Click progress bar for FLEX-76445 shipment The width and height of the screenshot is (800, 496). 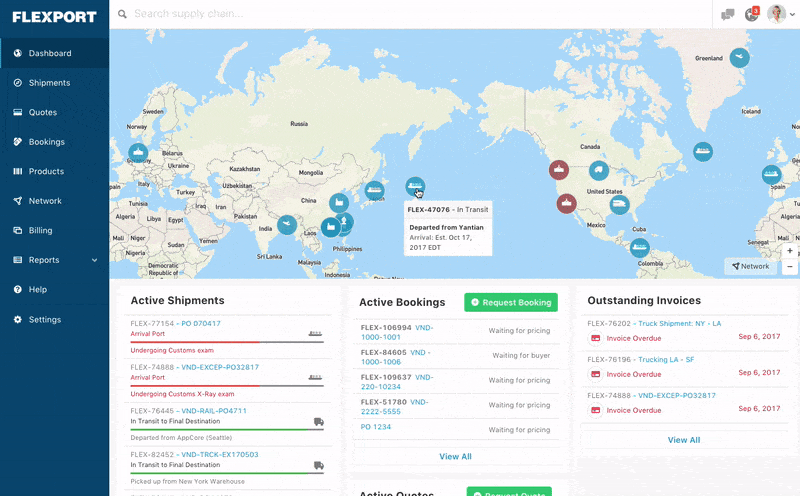pos(227,430)
